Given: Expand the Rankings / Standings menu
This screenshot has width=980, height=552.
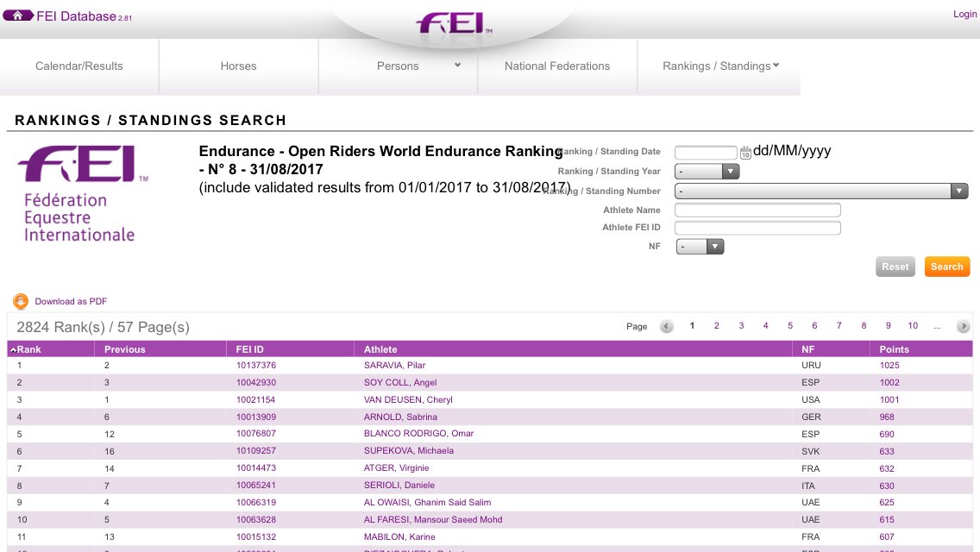Looking at the screenshot, I should (720, 66).
